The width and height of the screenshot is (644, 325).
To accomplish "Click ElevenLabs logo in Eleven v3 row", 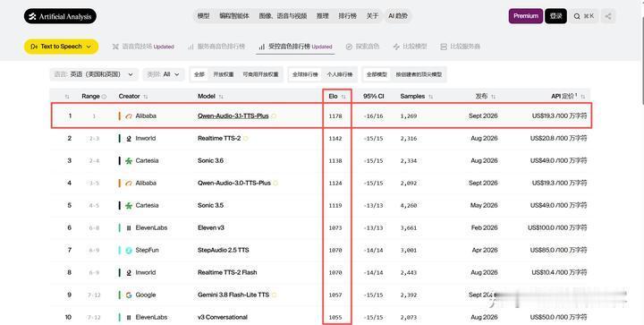I will pos(129,227).
